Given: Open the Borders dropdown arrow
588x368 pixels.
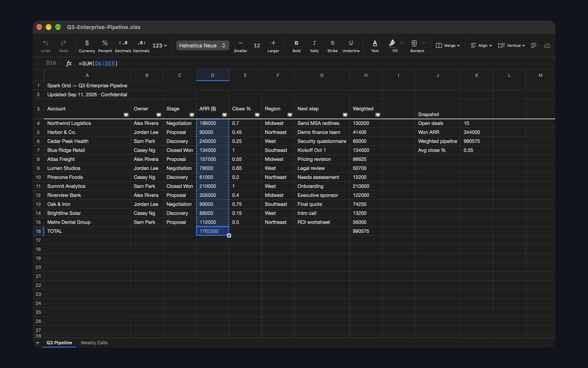Looking at the screenshot, I should [x=423, y=43].
